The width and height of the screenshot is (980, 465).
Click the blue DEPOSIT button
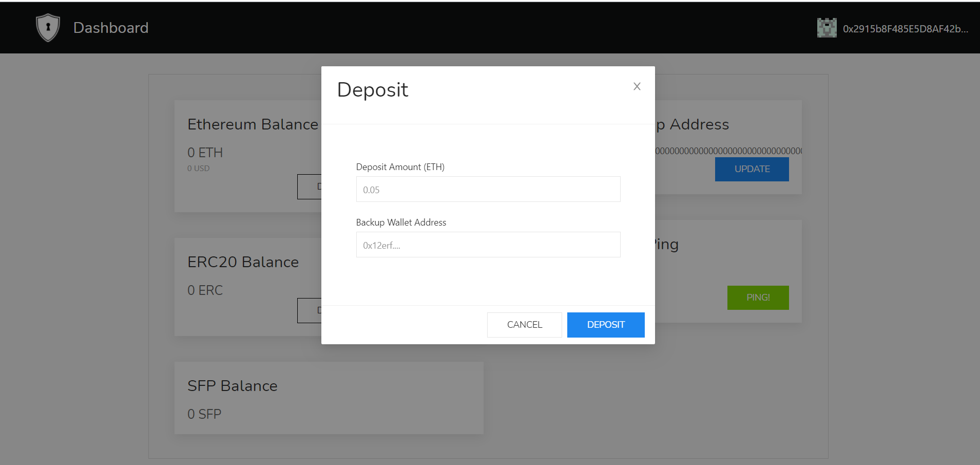click(606, 325)
